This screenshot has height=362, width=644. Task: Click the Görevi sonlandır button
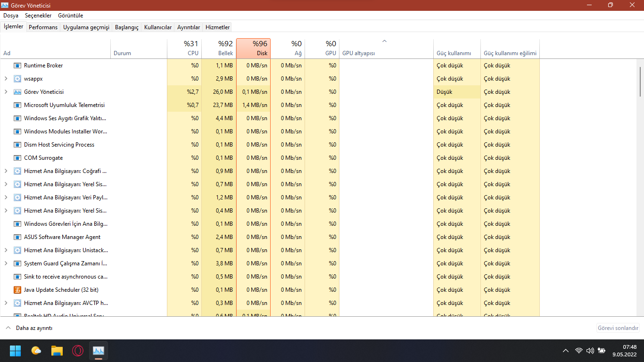pos(618,328)
